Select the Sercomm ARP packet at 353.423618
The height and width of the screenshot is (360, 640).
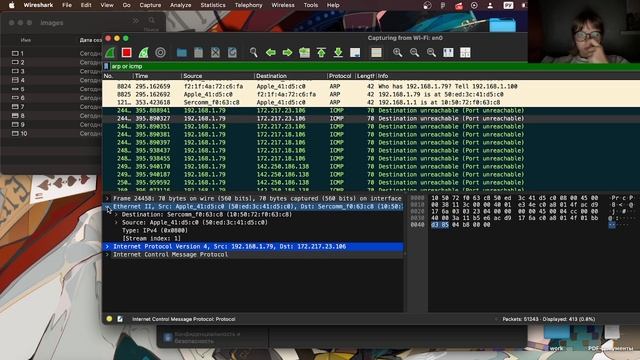(x=371, y=102)
